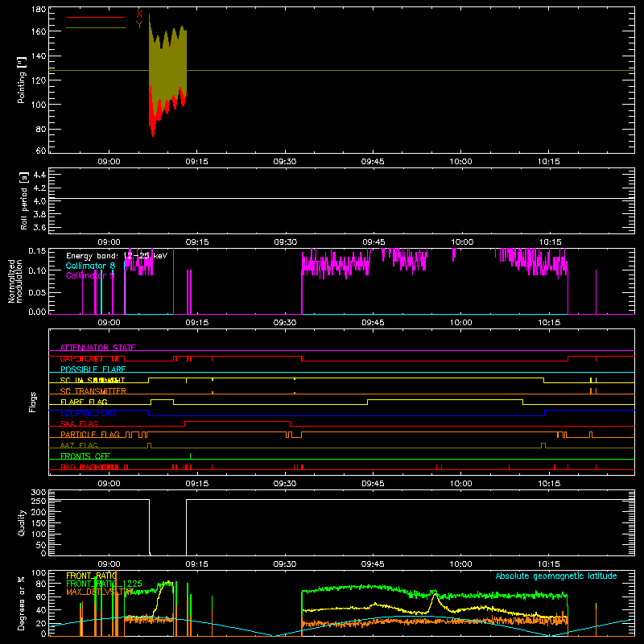
Task: Select the olive legend line beside Y
Action: (96, 28)
